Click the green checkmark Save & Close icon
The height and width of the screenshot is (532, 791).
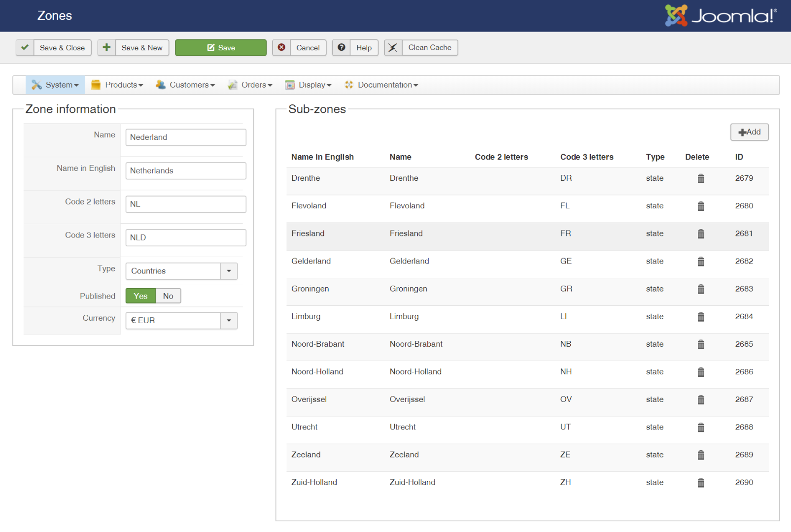tap(25, 48)
